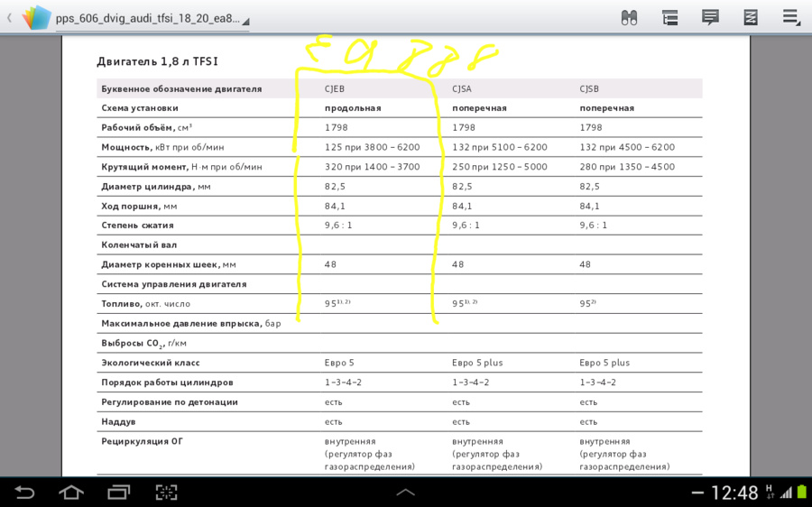Image resolution: width=812 pixels, height=507 pixels.
Task: Toggle text reflow view icon
Action: 751,18
